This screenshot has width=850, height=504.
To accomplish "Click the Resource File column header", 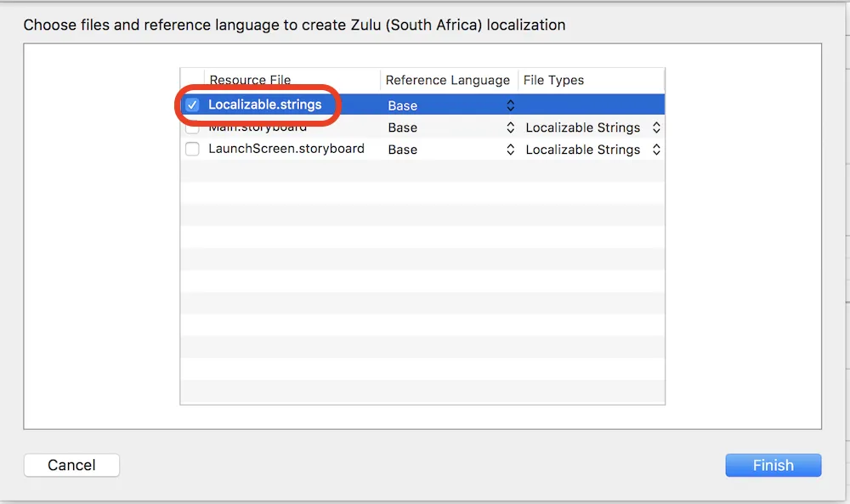I will [x=250, y=80].
